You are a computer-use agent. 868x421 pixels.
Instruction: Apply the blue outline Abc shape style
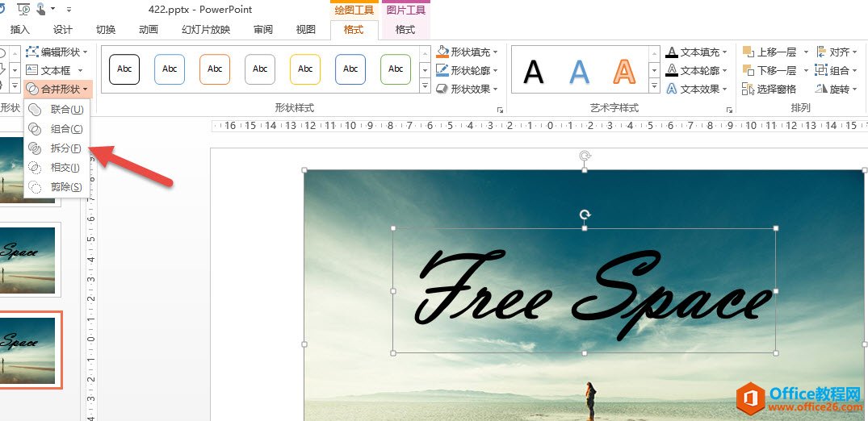170,69
